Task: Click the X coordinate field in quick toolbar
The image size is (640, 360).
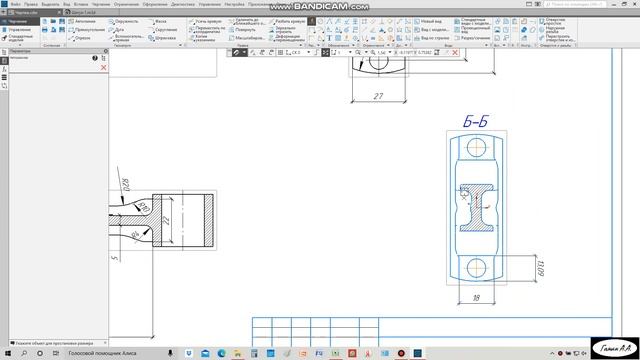Action: (x=404, y=53)
